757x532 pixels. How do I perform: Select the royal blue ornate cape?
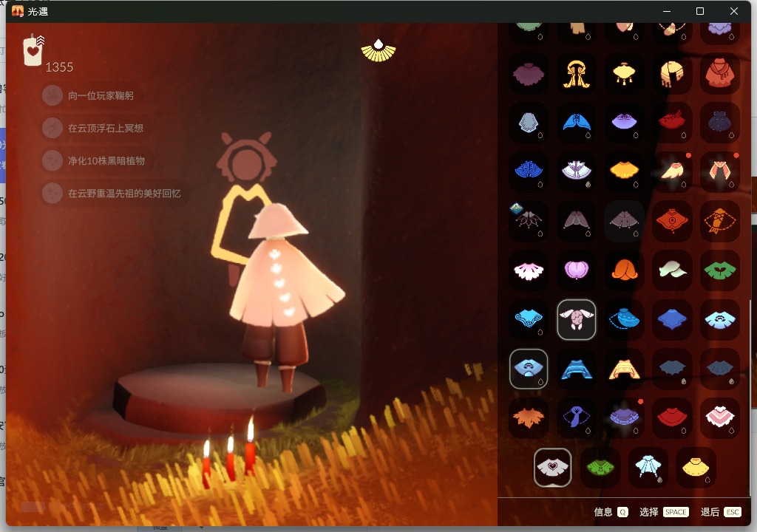point(529,170)
